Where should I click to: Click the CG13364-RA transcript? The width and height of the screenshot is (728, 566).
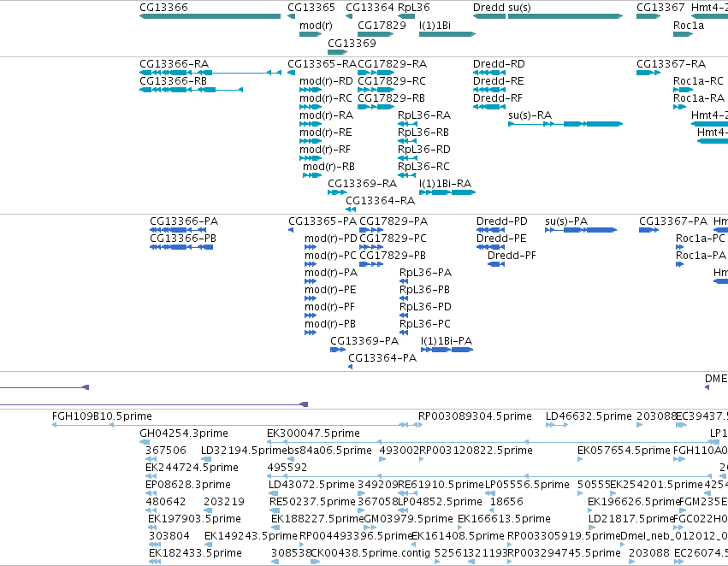click(351, 209)
